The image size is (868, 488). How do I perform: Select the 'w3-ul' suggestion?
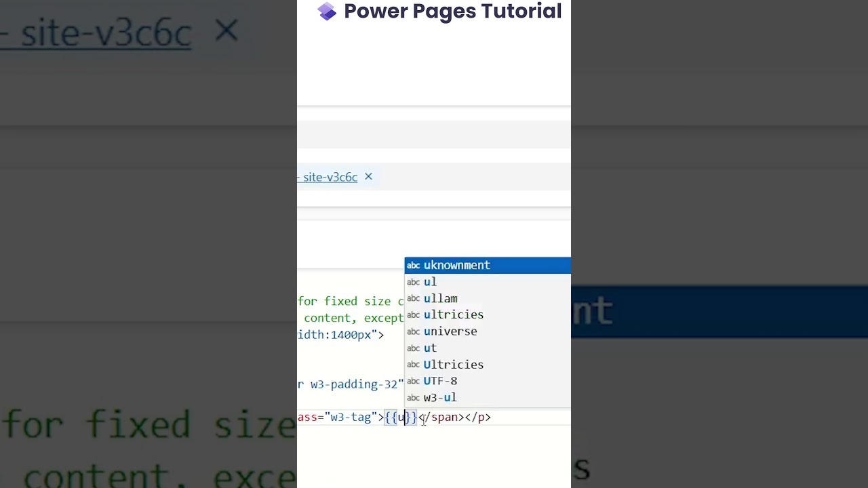click(488, 397)
